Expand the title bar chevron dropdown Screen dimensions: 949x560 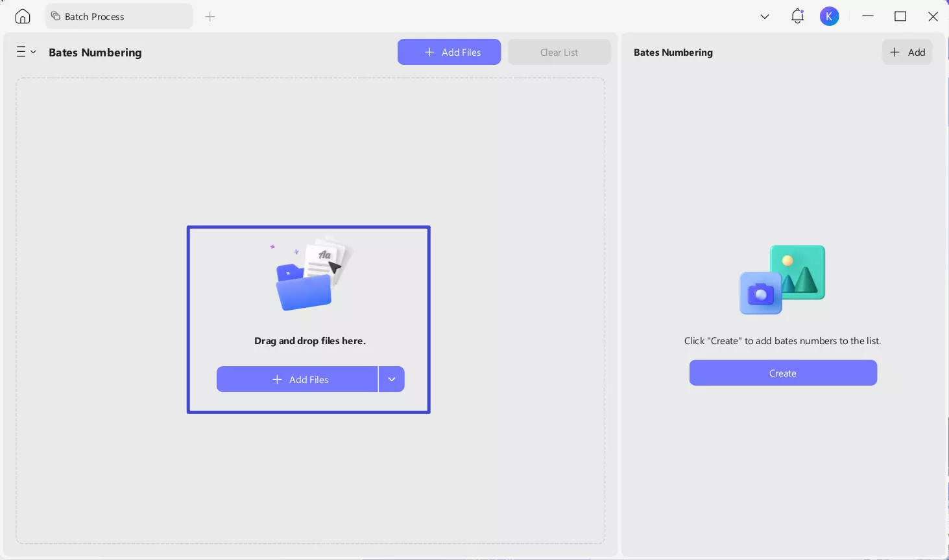click(x=764, y=17)
